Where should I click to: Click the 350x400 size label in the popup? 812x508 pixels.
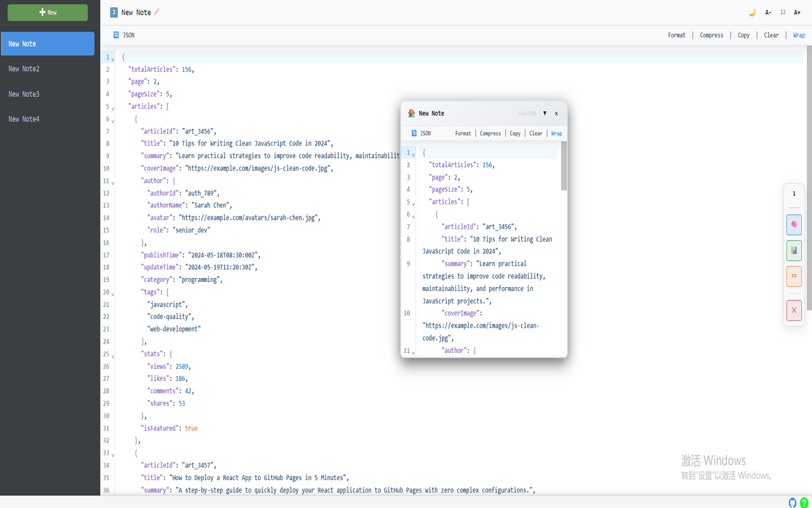coord(527,114)
